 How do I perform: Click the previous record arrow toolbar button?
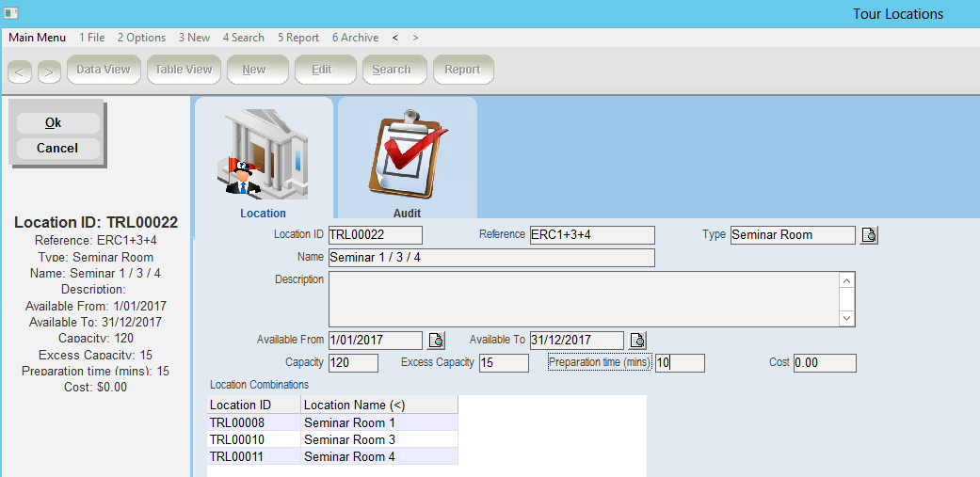pyautogui.click(x=20, y=71)
